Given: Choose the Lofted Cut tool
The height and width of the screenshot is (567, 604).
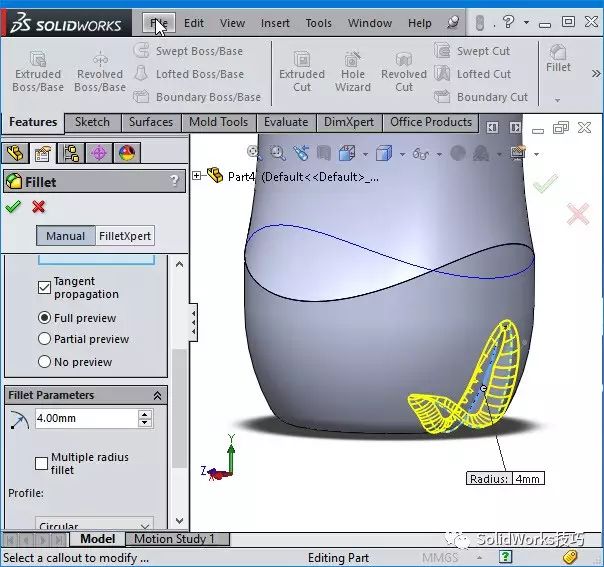Looking at the screenshot, I should [473, 74].
